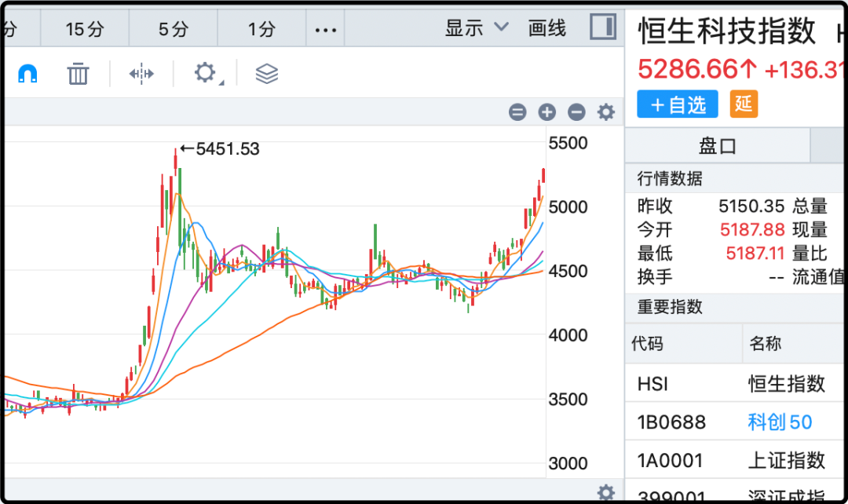Switch to the 15分 period tab
The width and height of the screenshot is (848, 504).
click(85, 30)
